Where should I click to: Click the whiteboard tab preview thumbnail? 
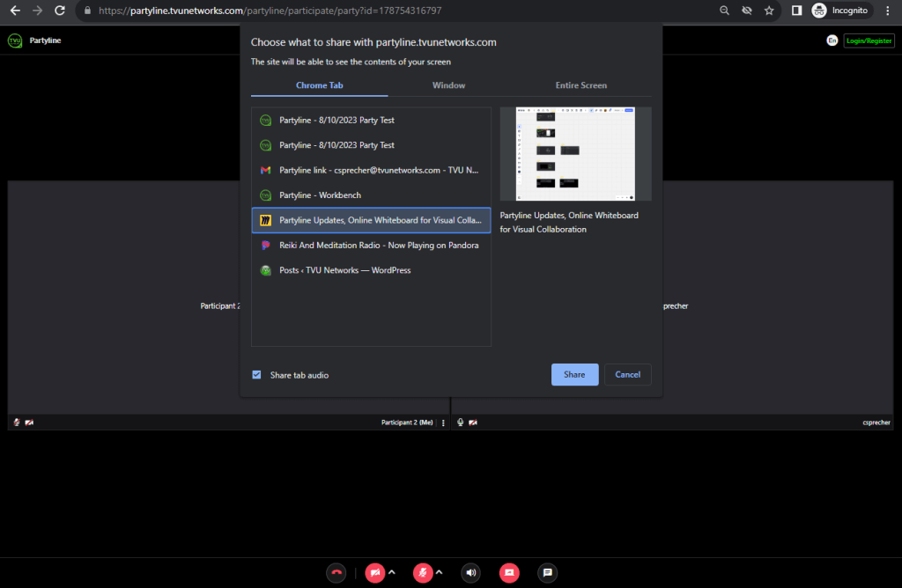(x=575, y=154)
